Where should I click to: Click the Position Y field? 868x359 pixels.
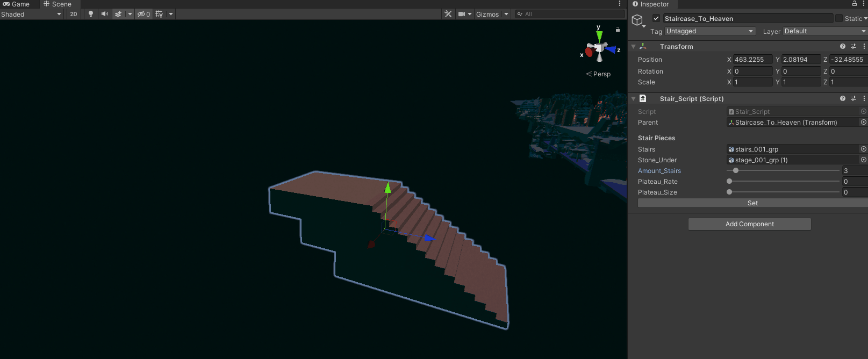(801, 60)
